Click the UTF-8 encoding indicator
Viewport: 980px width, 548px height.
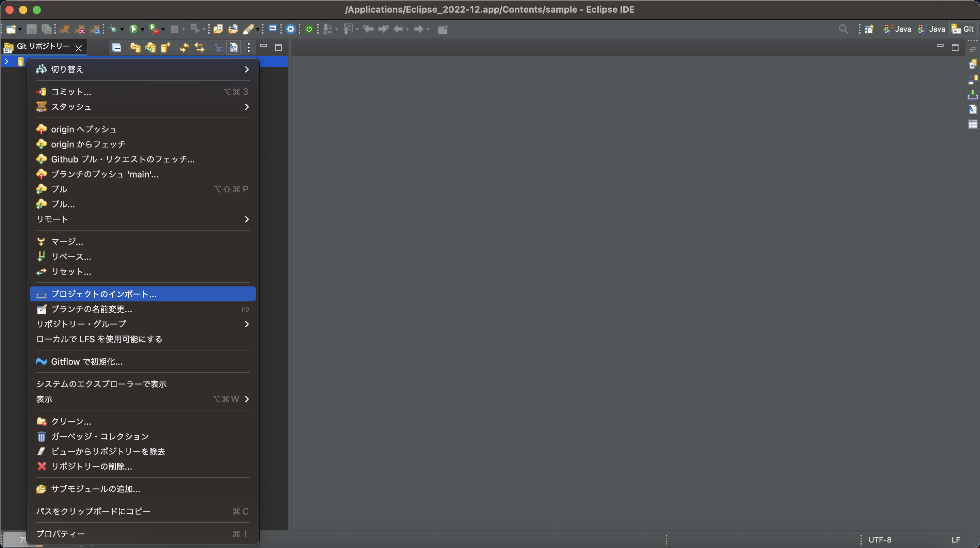[x=880, y=539]
